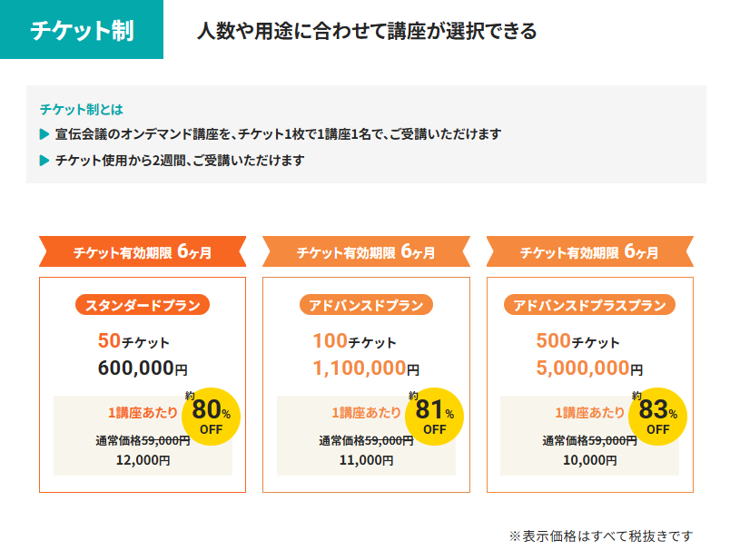The height and width of the screenshot is (560, 730).
Task: Click the 83% OFF yellow badge
Action: (658, 417)
